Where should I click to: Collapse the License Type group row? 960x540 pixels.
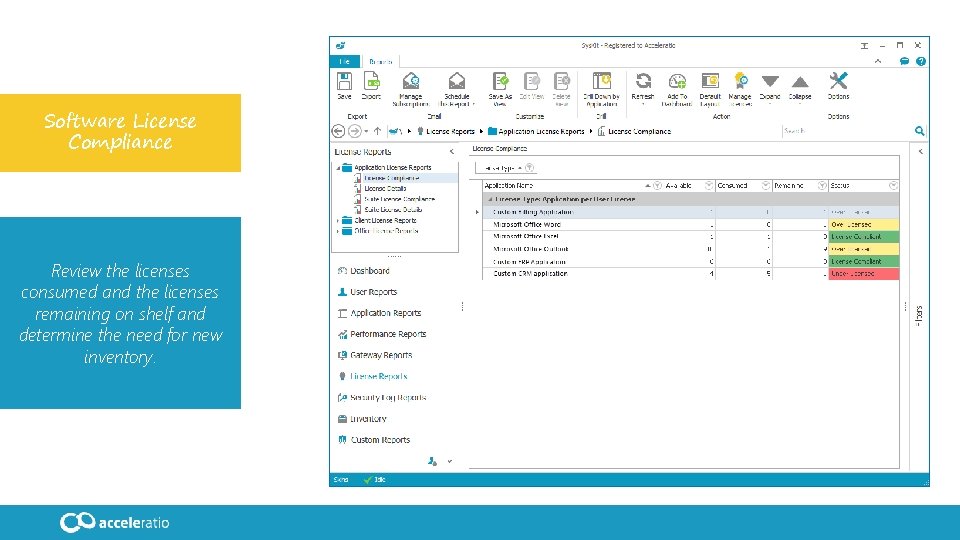coord(490,200)
